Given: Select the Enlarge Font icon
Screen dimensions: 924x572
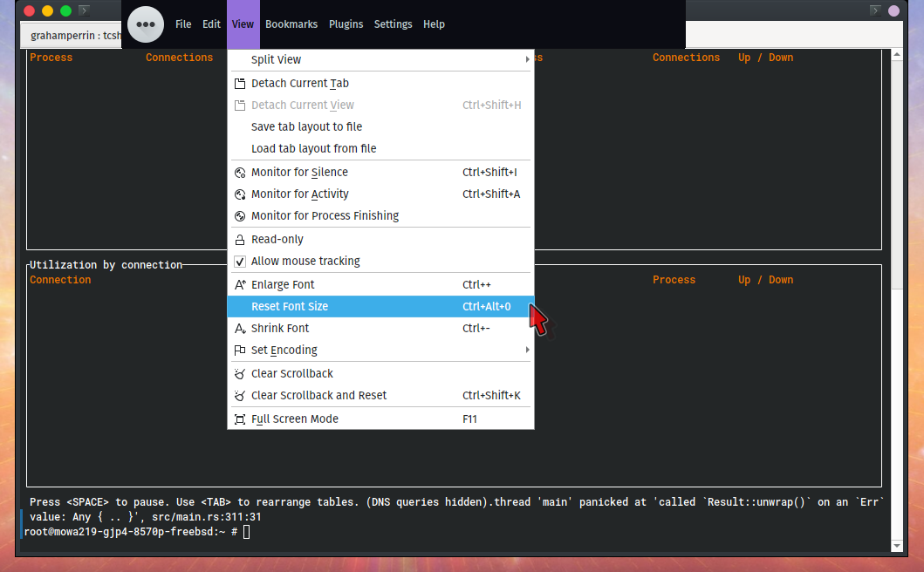Looking at the screenshot, I should point(239,284).
